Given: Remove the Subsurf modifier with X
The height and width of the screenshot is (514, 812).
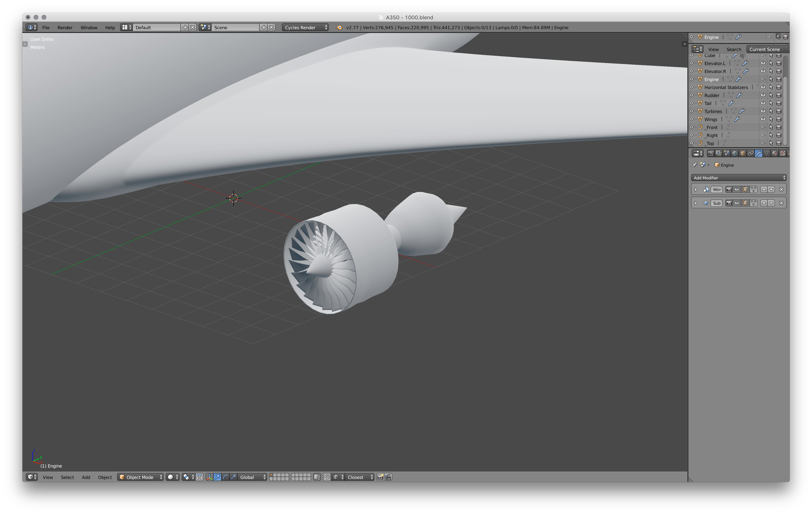Looking at the screenshot, I should pos(781,203).
